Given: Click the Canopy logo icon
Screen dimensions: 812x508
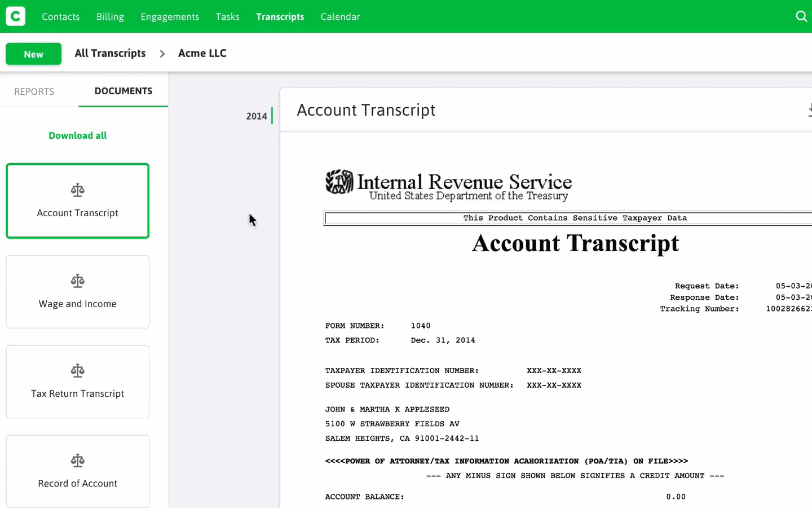Looking at the screenshot, I should 16,16.
